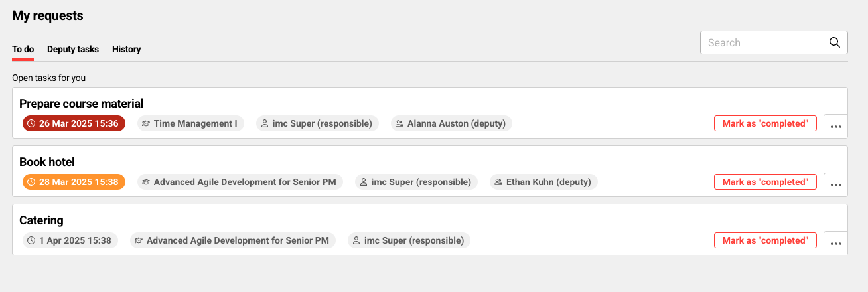Mark the Catering task as completed

point(765,240)
